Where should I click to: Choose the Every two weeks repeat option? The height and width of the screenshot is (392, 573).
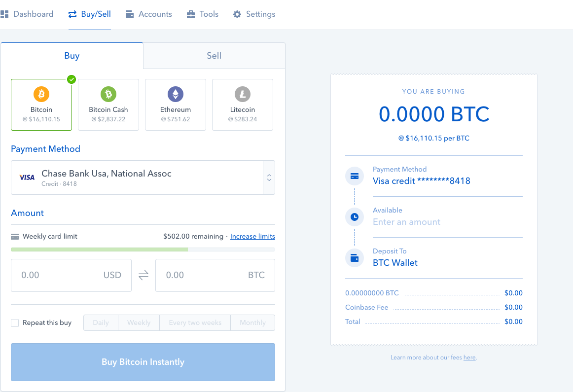pyautogui.click(x=195, y=322)
